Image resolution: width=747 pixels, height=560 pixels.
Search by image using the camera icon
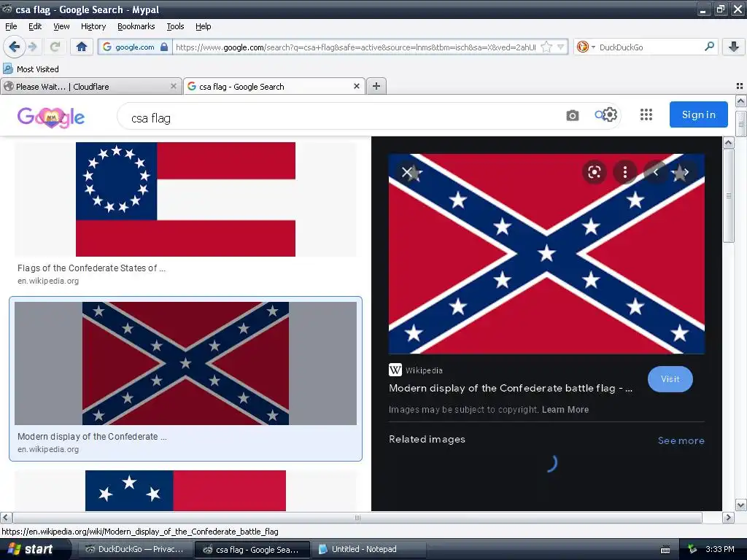[x=573, y=115]
